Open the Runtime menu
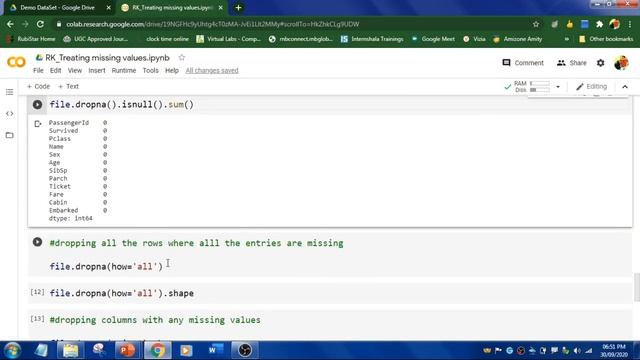This screenshot has width=640, height=360. click(124, 71)
